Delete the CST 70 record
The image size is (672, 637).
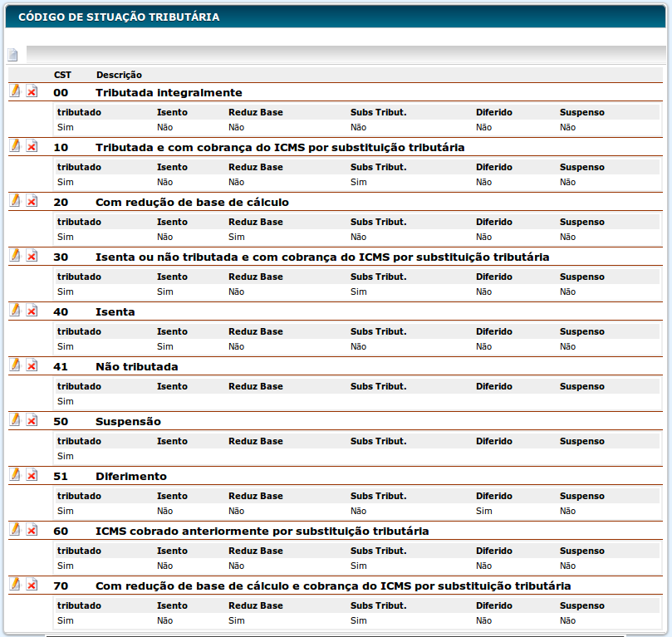tap(32, 585)
